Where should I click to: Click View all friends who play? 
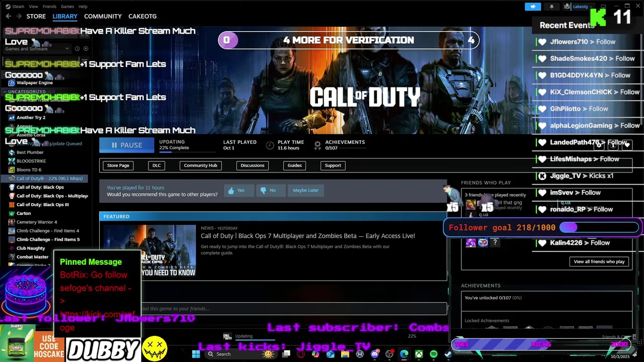pos(599,261)
